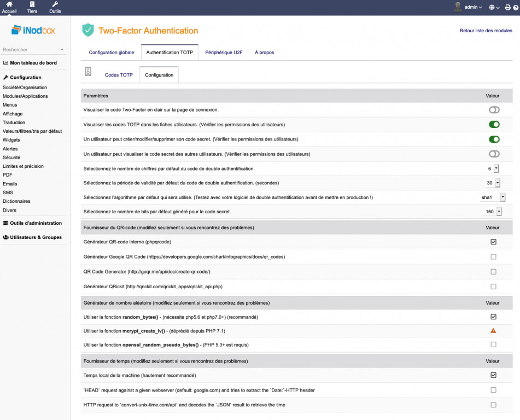Open the help question mark icon
The image size is (520, 420).
516,8
